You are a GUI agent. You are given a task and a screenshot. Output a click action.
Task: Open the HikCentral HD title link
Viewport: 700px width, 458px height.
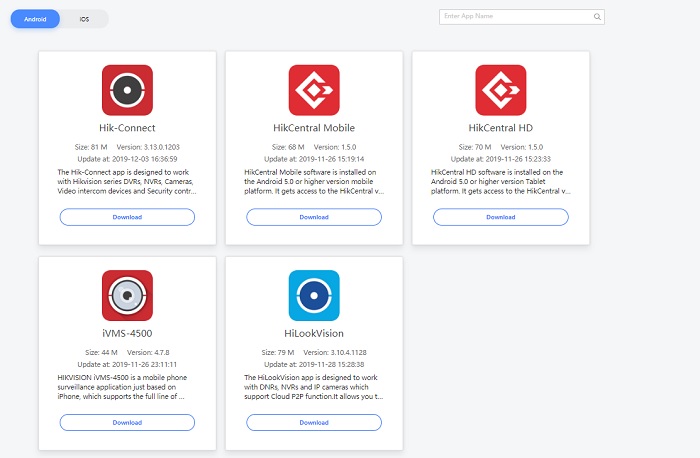500,128
